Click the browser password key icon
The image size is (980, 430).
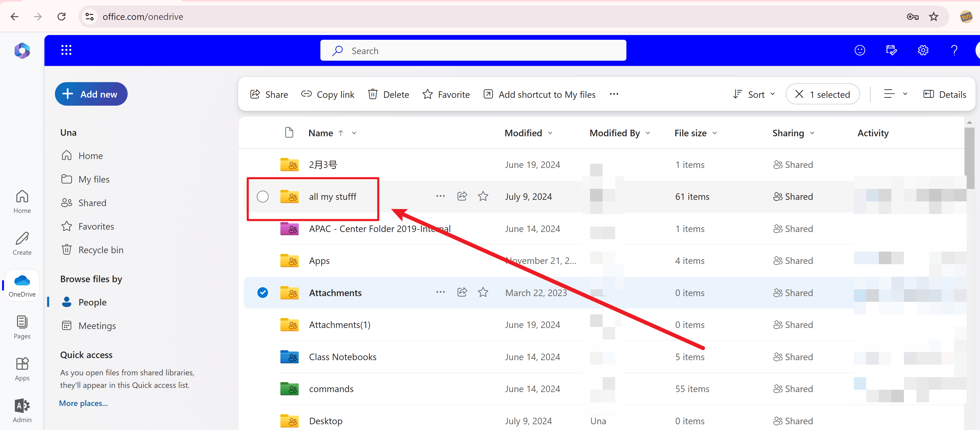tap(912, 16)
